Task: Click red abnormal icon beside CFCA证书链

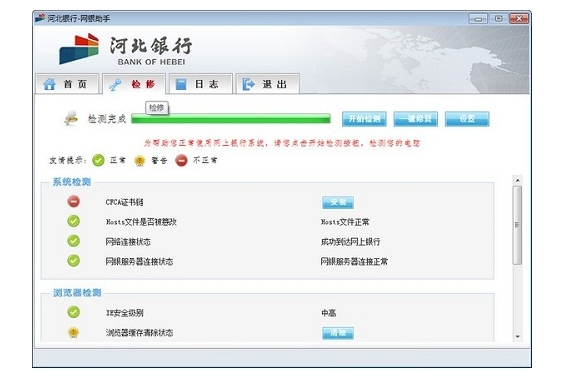Action: click(74, 201)
